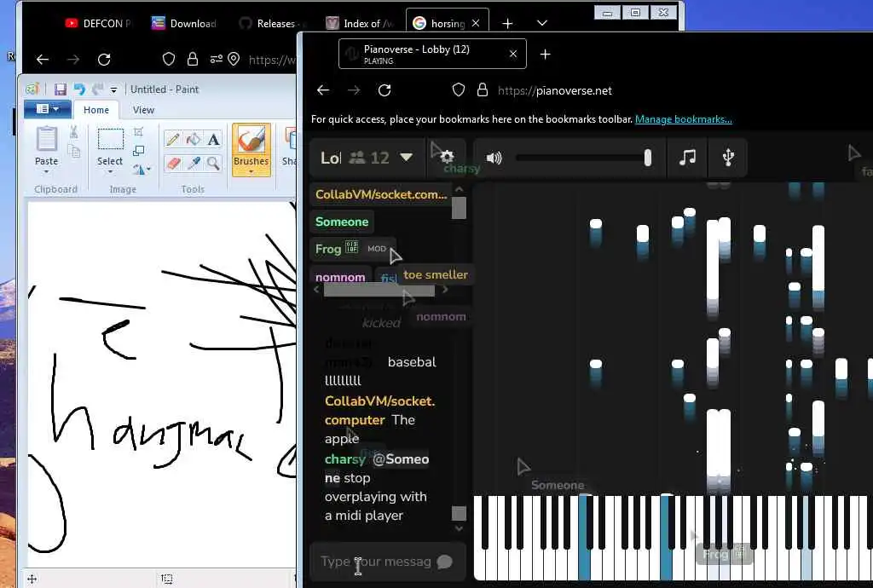The image size is (873, 588).
Task: Switch to the DEFCON browser tab
Action: coord(98,23)
